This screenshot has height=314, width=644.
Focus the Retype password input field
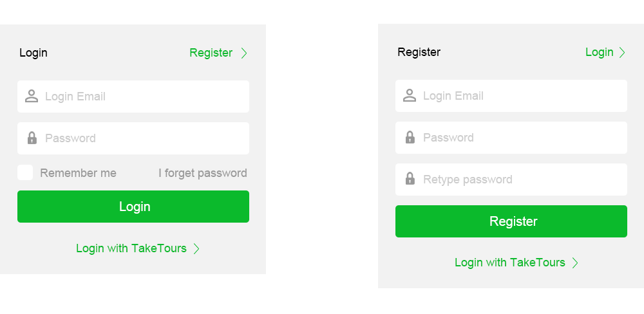(x=511, y=180)
